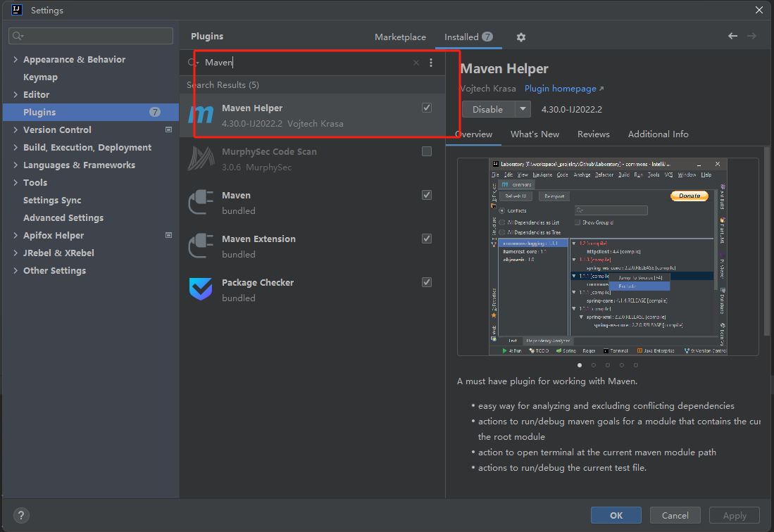Select the MurphySec Code Scan plugin row

click(313, 159)
